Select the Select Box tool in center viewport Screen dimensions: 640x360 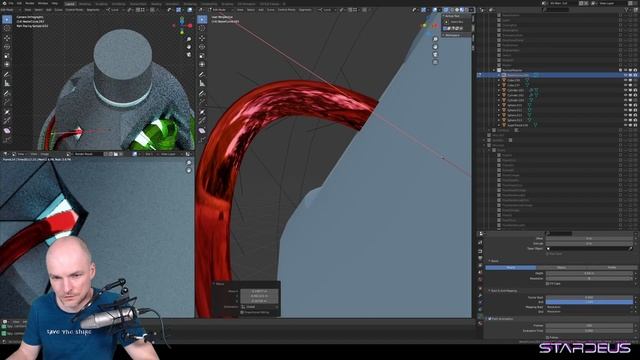click(202, 19)
